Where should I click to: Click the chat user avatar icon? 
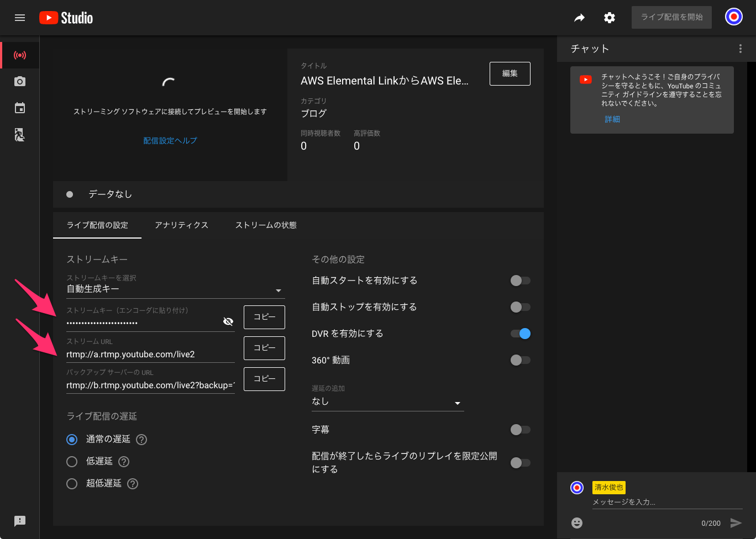[577, 488]
